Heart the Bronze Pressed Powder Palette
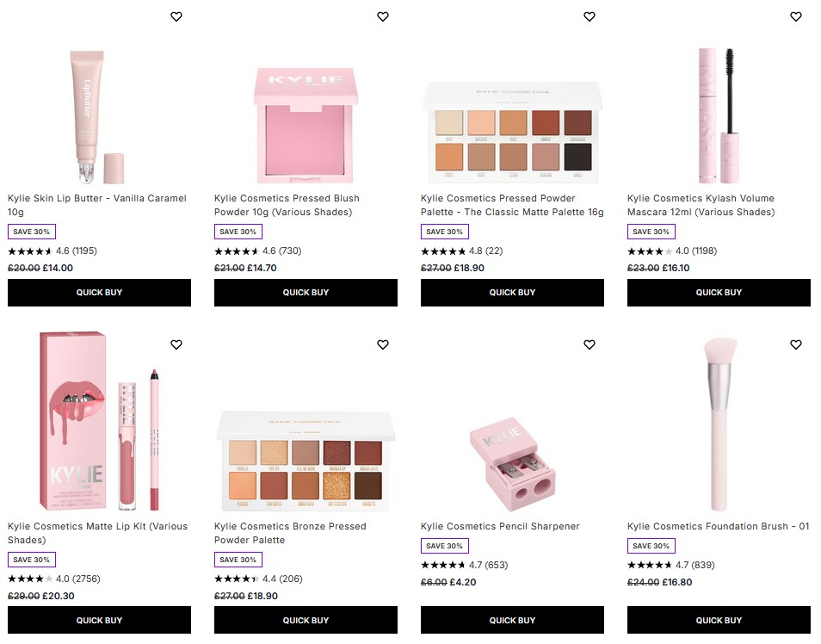 (382, 344)
